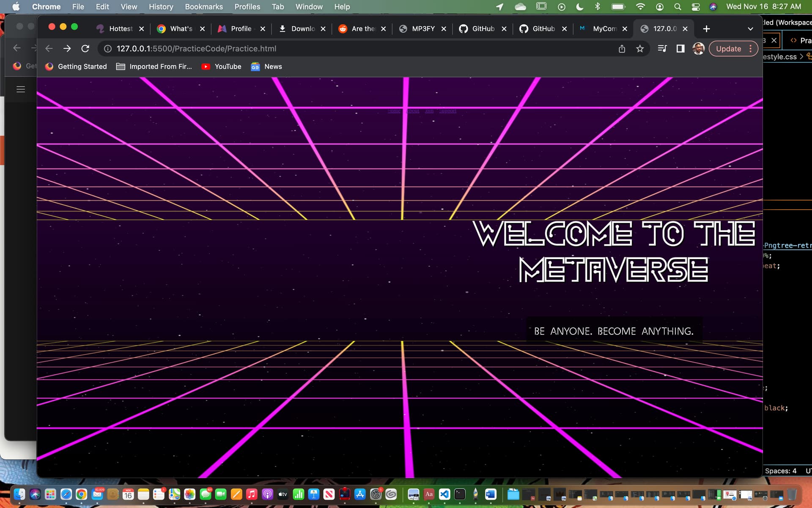Screen dimensions: 812x508
Task: Open Launchpad from the Dock
Action: tap(50, 494)
